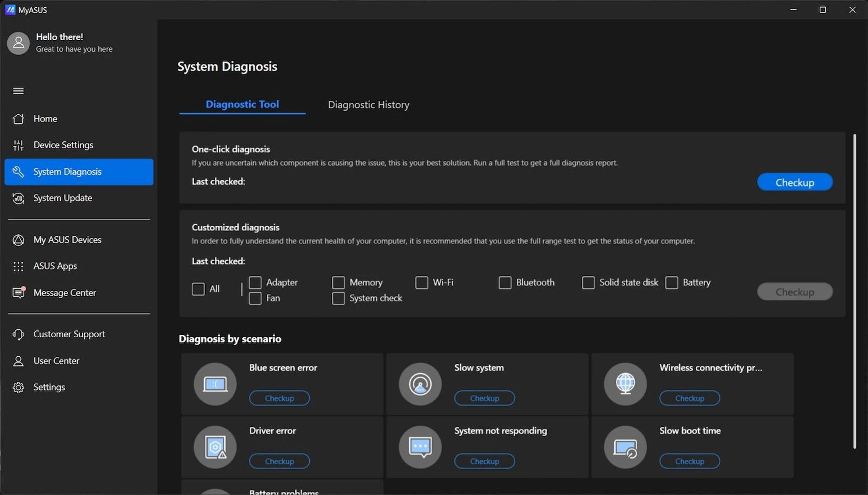
Task: Click the ASUS Apps grid icon
Action: pos(19,266)
